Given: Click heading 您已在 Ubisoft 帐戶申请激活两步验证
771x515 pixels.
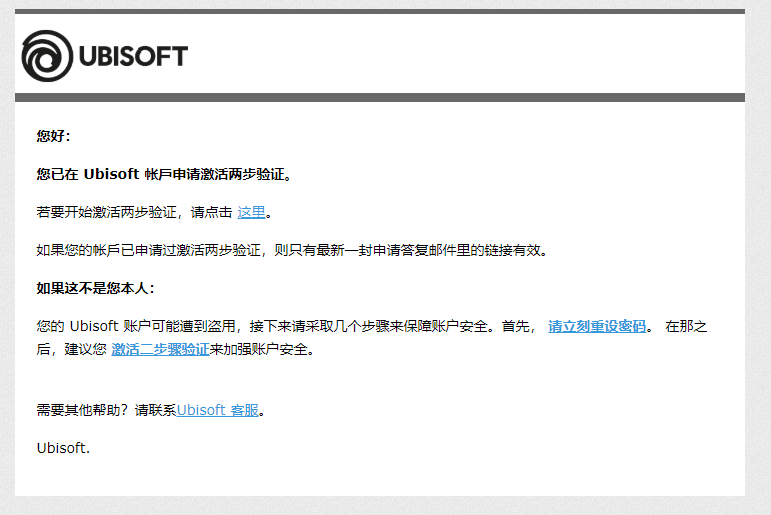Looking at the screenshot, I should (164, 174).
